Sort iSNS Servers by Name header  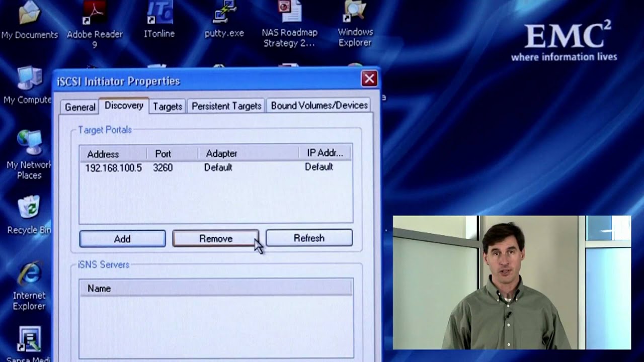(x=216, y=288)
